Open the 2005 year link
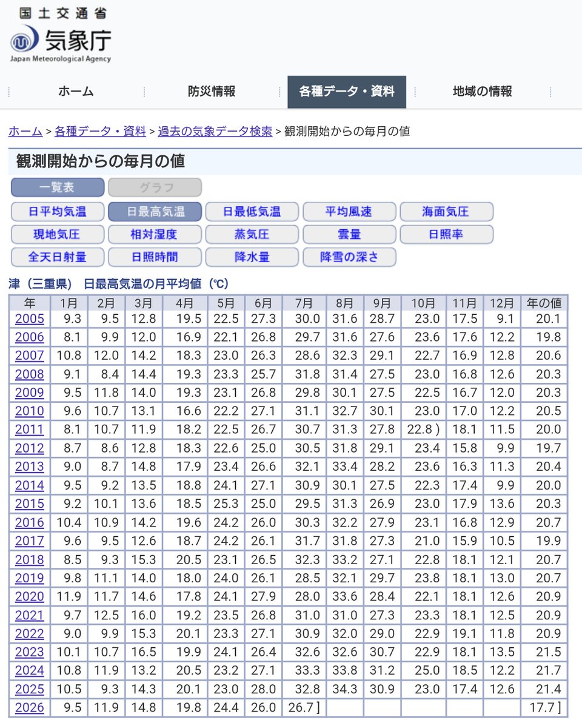 pyautogui.click(x=30, y=318)
